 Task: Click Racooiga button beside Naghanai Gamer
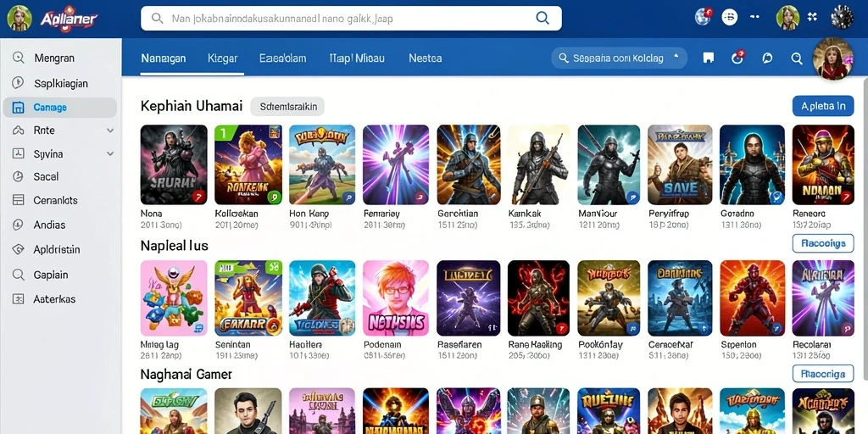tap(823, 374)
